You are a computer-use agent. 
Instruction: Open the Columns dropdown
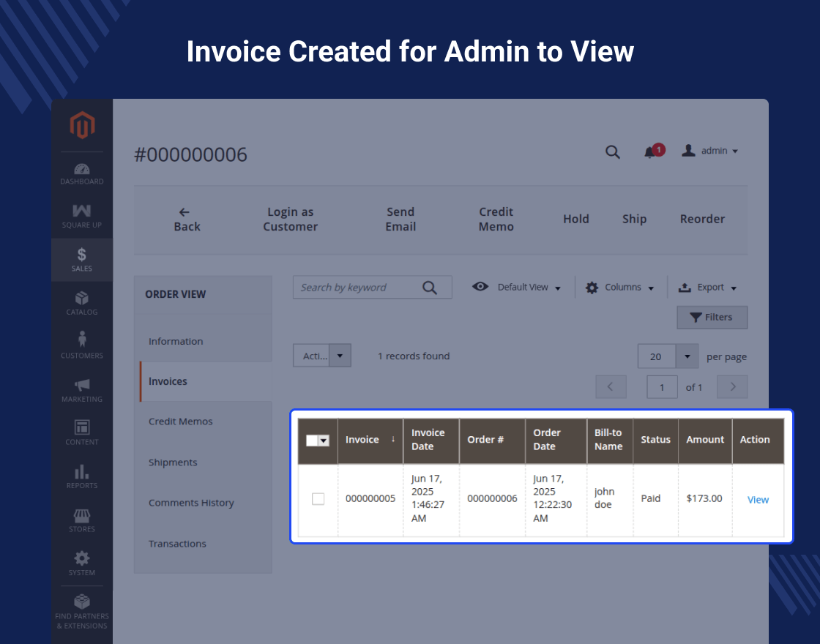coord(621,288)
